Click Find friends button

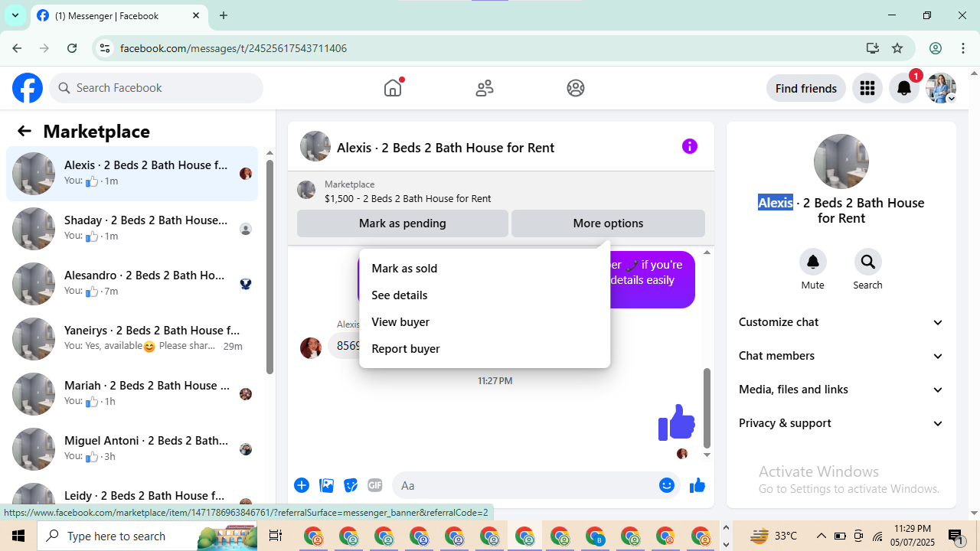[805, 88]
